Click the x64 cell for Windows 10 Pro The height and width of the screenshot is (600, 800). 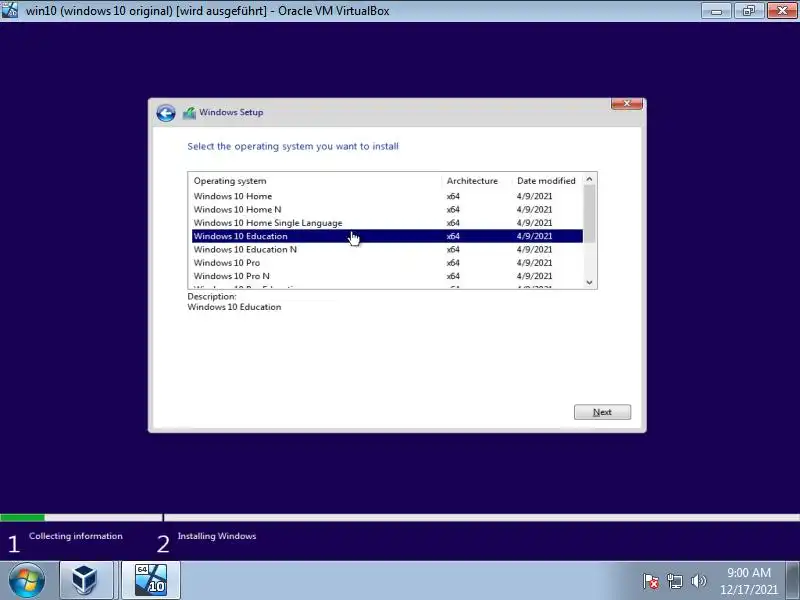(453, 263)
